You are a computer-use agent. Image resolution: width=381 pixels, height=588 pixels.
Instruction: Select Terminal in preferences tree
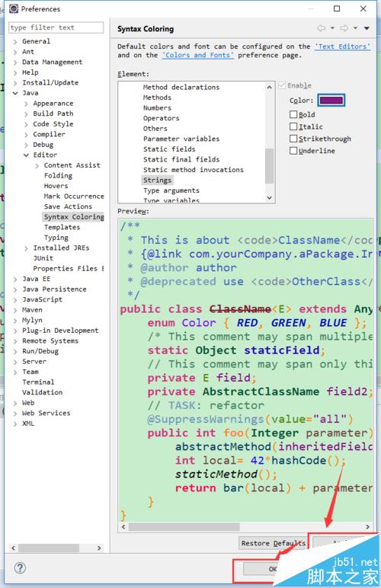pos(38,382)
